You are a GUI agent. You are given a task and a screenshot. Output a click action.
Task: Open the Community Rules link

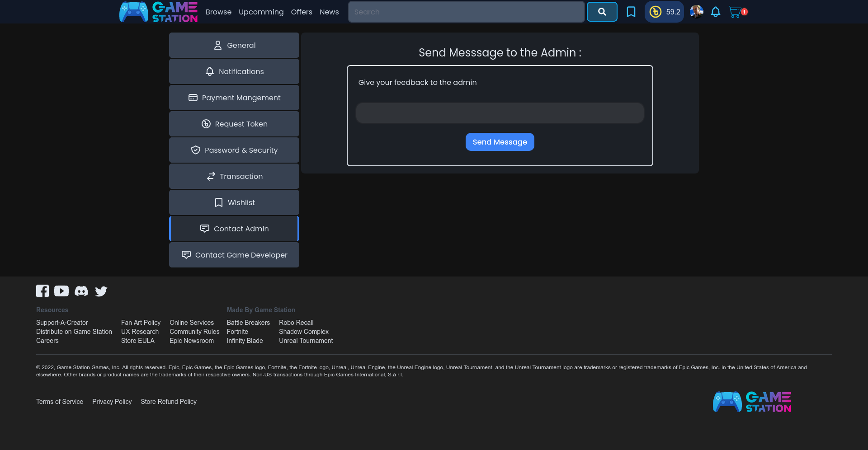(x=194, y=332)
